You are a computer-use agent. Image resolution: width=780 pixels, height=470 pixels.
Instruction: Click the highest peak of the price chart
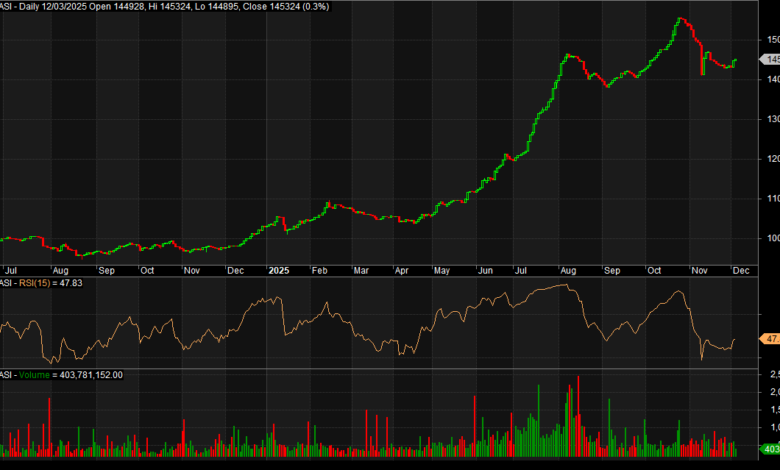click(679, 19)
